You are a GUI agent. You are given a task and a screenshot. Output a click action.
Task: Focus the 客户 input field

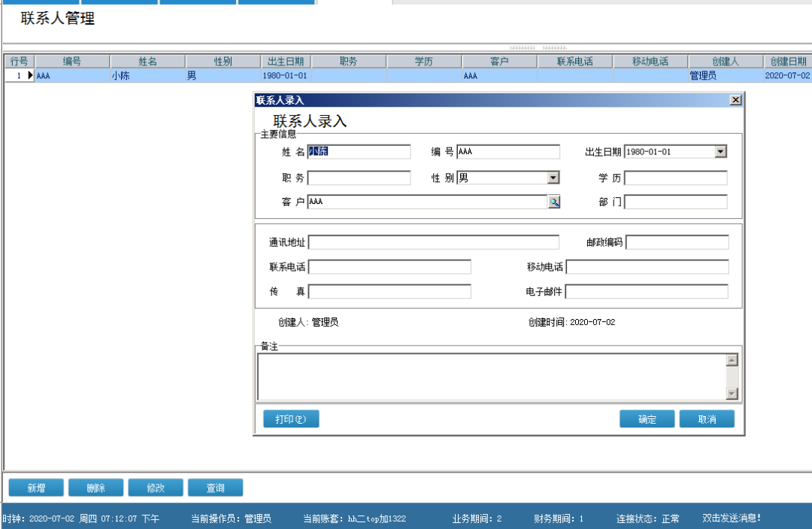(427, 202)
